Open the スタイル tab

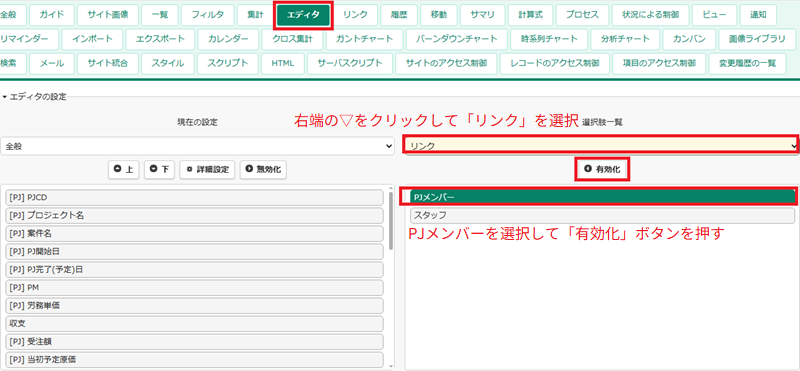pyautogui.click(x=168, y=63)
